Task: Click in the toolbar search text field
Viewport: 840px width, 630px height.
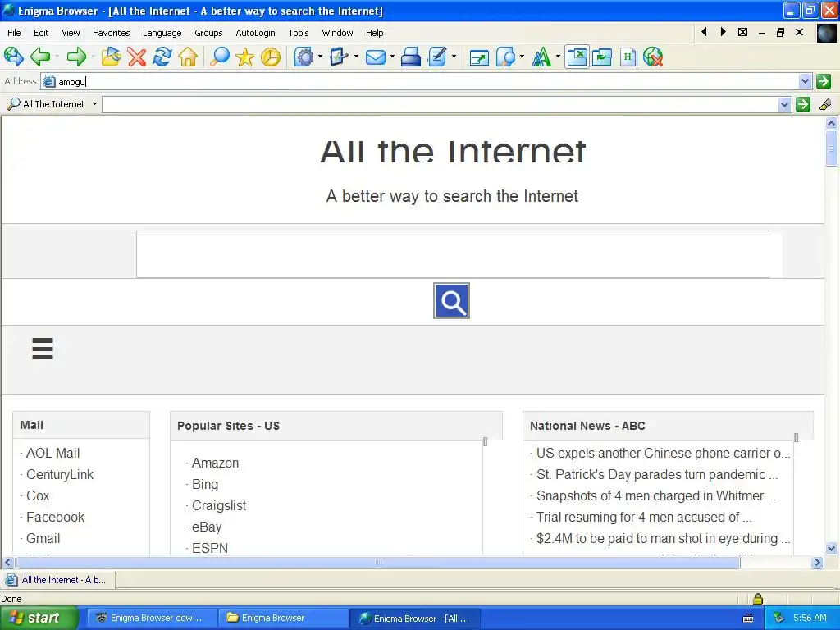Action: 440,104
